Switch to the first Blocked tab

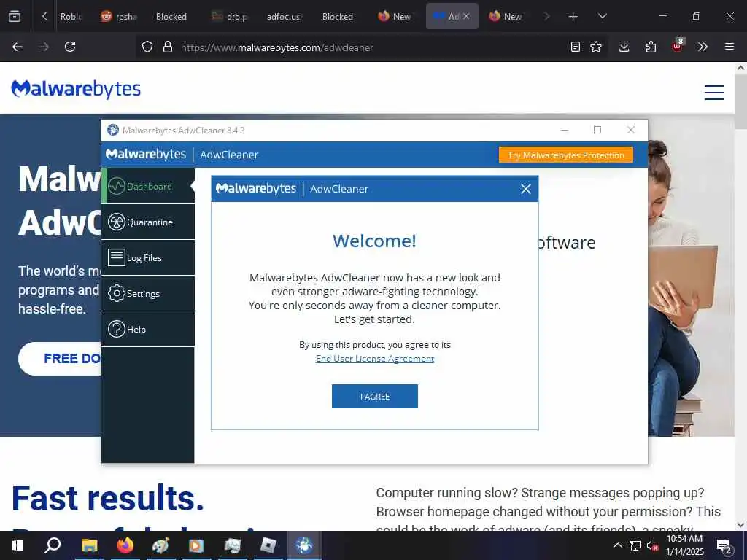[171, 17]
